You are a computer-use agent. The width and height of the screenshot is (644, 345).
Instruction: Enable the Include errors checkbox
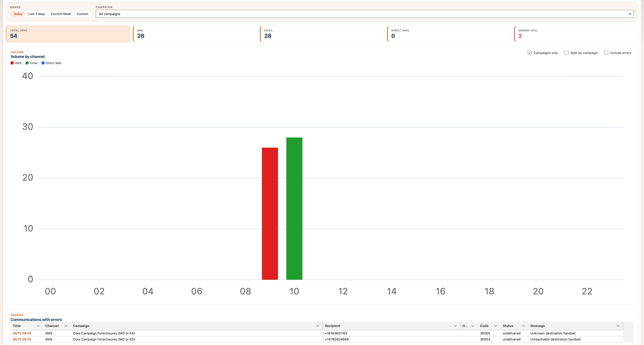coord(606,53)
